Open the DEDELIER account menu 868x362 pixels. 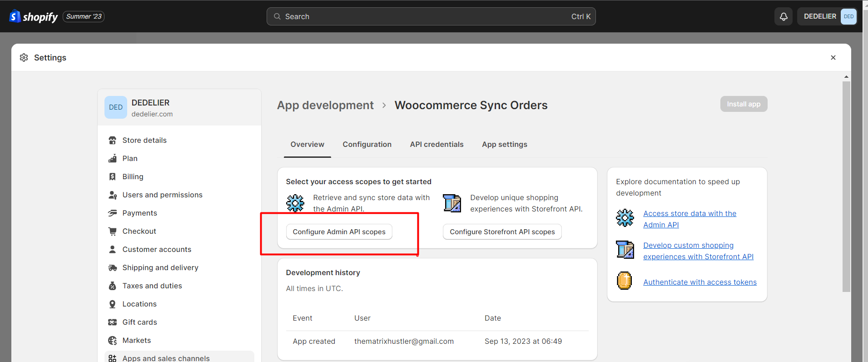pyautogui.click(x=827, y=16)
